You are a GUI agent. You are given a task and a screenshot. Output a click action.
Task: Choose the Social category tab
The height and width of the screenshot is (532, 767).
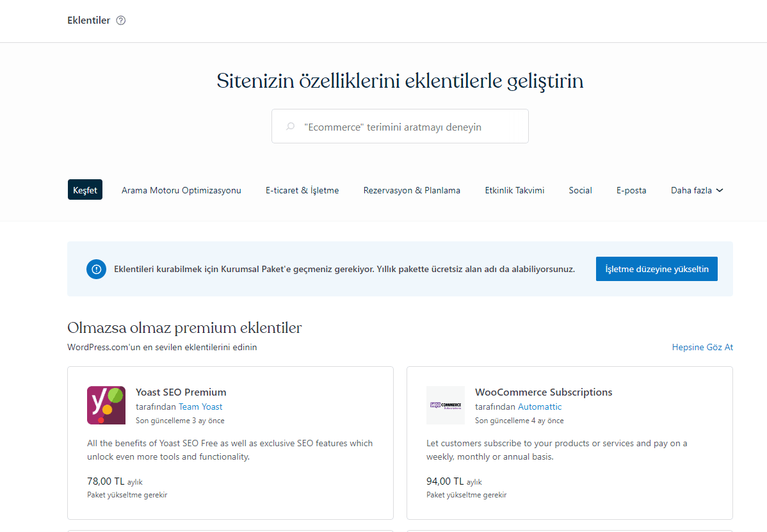pyautogui.click(x=580, y=190)
